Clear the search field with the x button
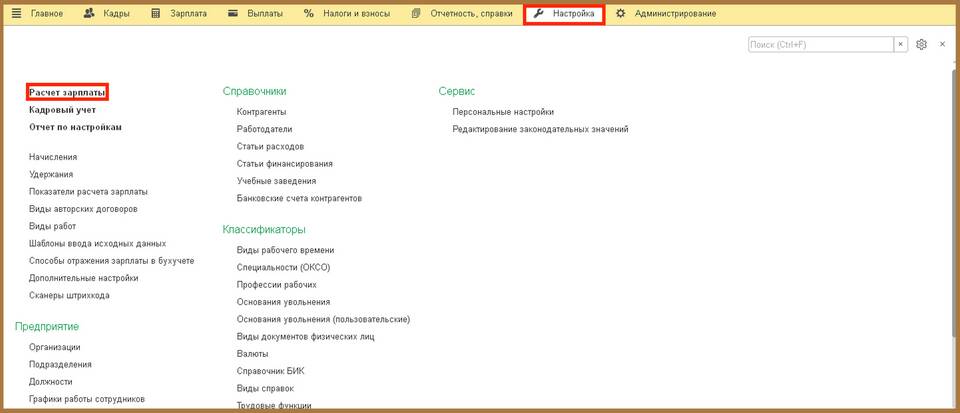This screenshot has height=413, width=960. (900, 45)
